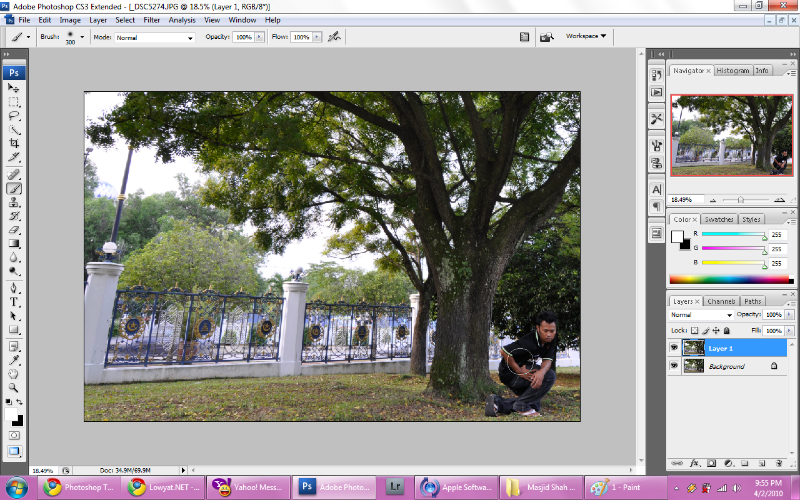This screenshot has height=500, width=800.
Task: Toggle lock transparent pixels in Layers panel
Action: pos(696,329)
